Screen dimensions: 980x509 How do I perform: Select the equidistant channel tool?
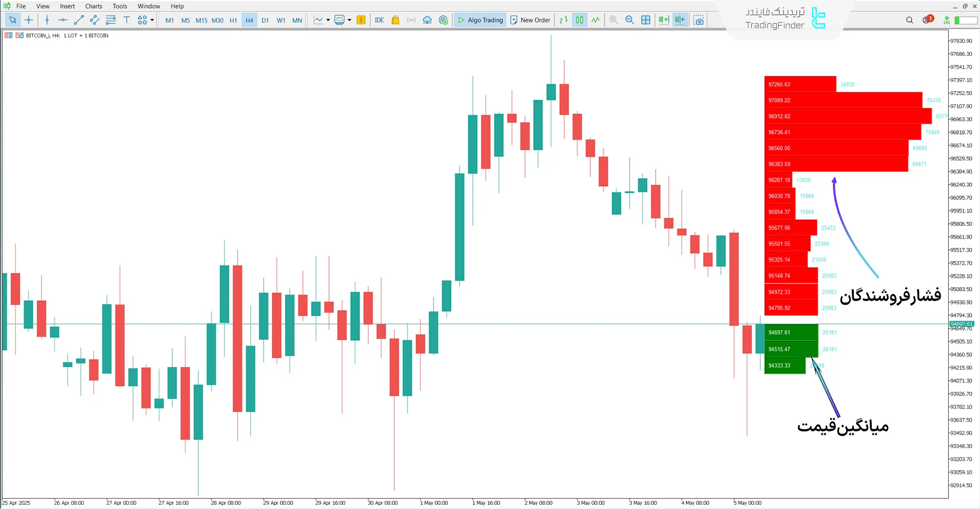(x=94, y=20)
